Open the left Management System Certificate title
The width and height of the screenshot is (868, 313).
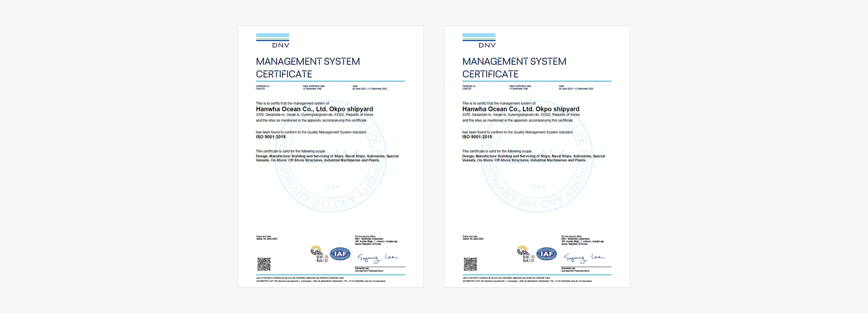pos(308,68)
